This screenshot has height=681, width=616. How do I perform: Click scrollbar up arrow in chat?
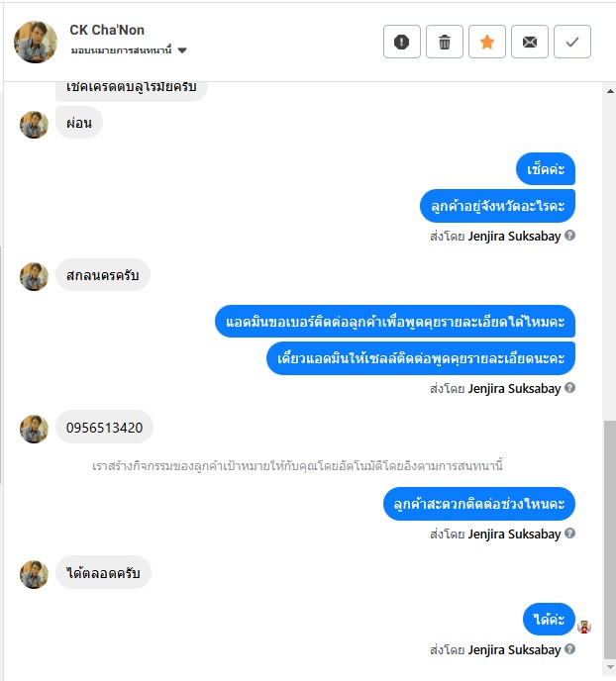pos(610,91)
